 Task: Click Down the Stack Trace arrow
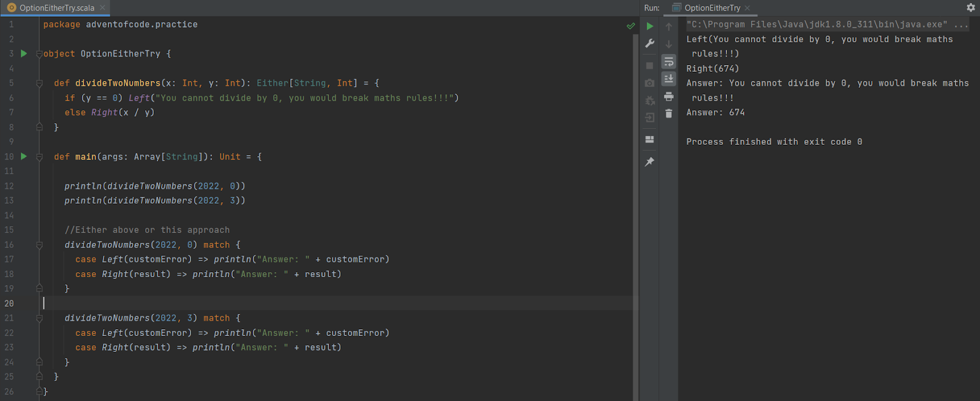[669, 44]
